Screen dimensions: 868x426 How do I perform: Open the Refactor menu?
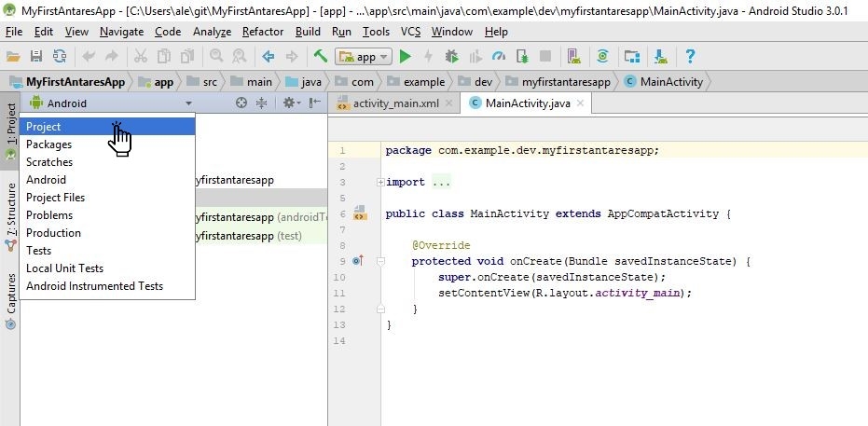pyautogui.click(x=262, y=32)
